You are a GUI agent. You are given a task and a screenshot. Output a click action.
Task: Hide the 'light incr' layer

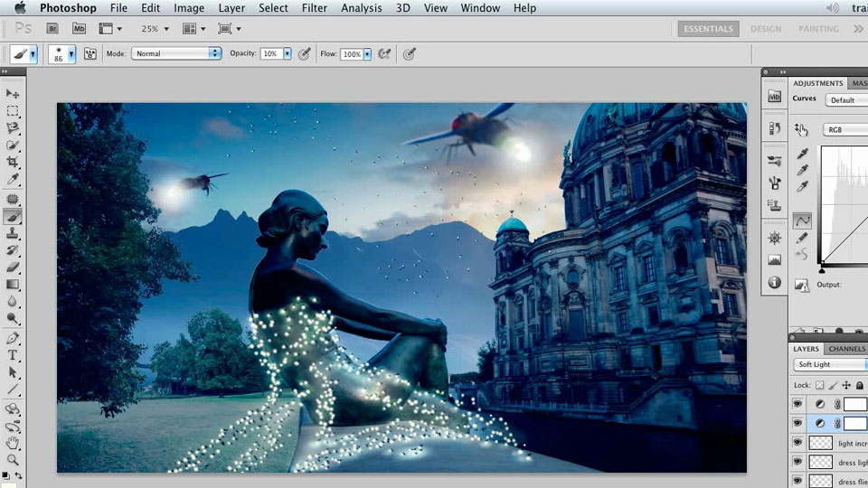[x=797, y=443]
